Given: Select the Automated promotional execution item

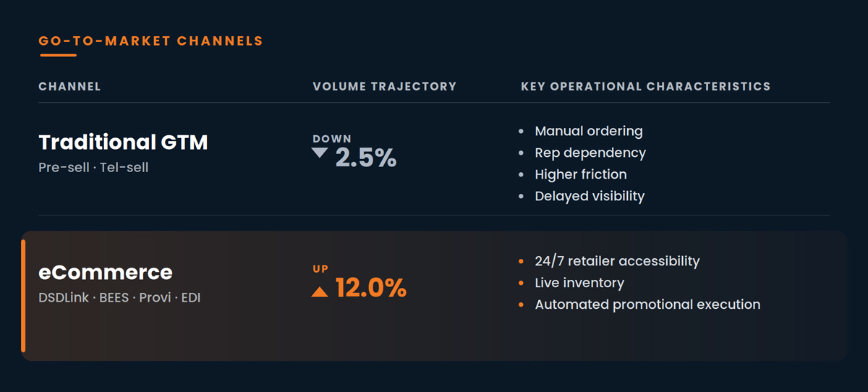Looking at the screenshot, I should pos(647,304).
